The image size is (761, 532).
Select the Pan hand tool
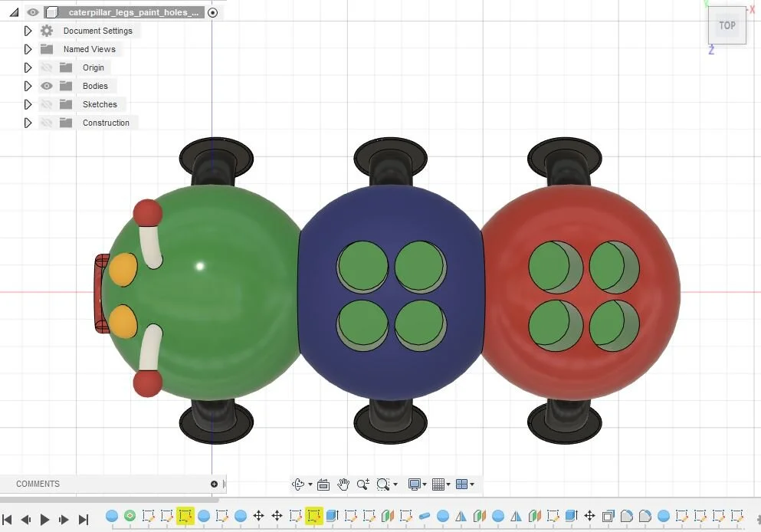tap(343, 484)
